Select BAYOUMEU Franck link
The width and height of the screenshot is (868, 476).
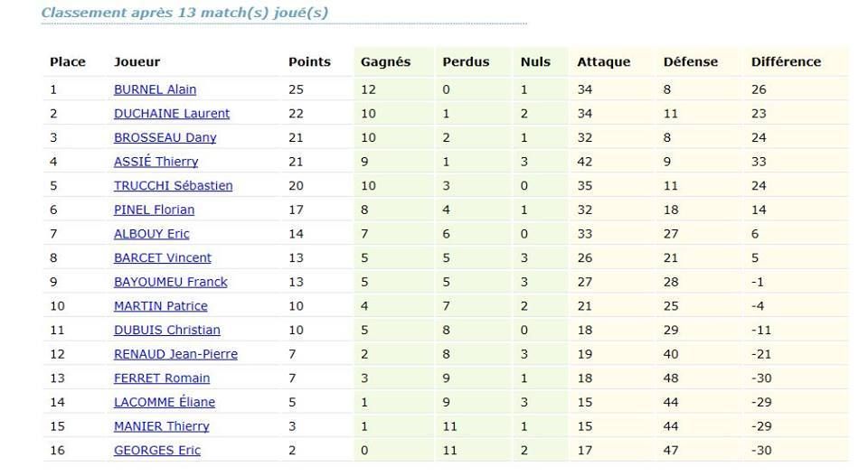click(171, 282)
